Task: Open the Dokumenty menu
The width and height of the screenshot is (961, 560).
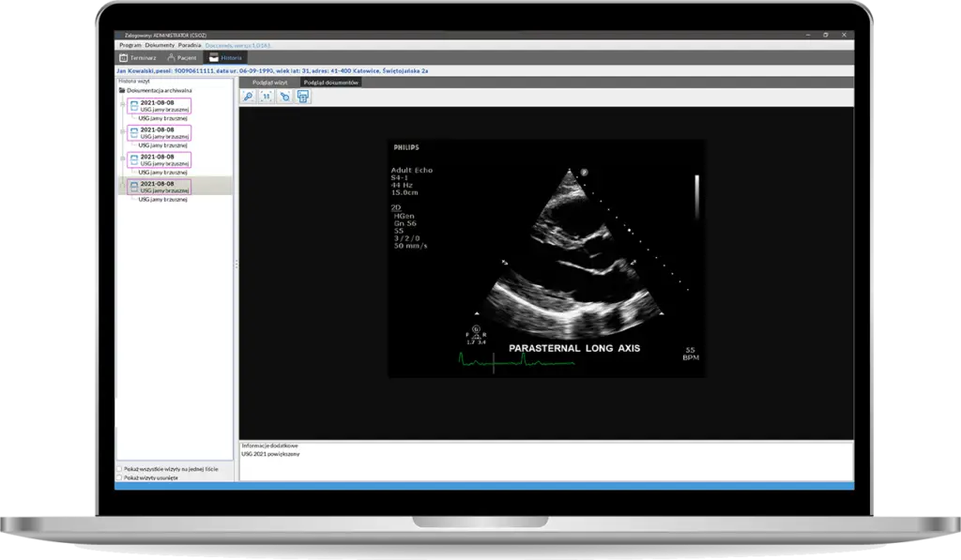Action: tap(160, 45)
